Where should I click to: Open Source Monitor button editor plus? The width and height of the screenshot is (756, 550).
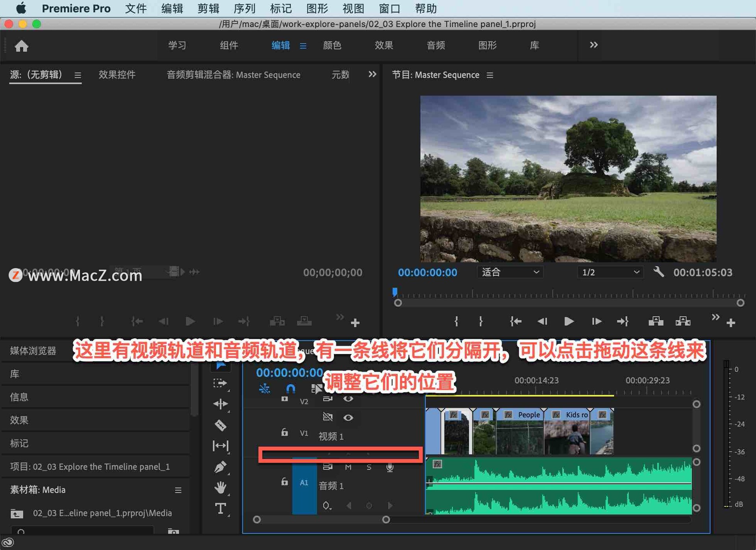click(x=355, y=323)
